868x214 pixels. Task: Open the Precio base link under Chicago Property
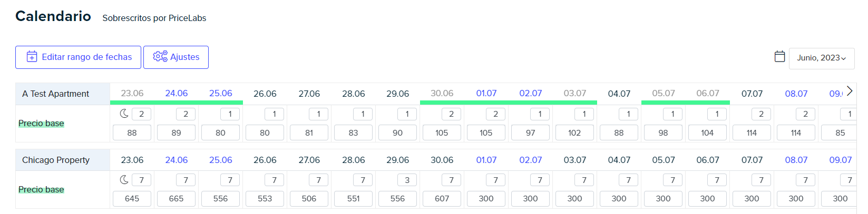[x=41, y=189]
